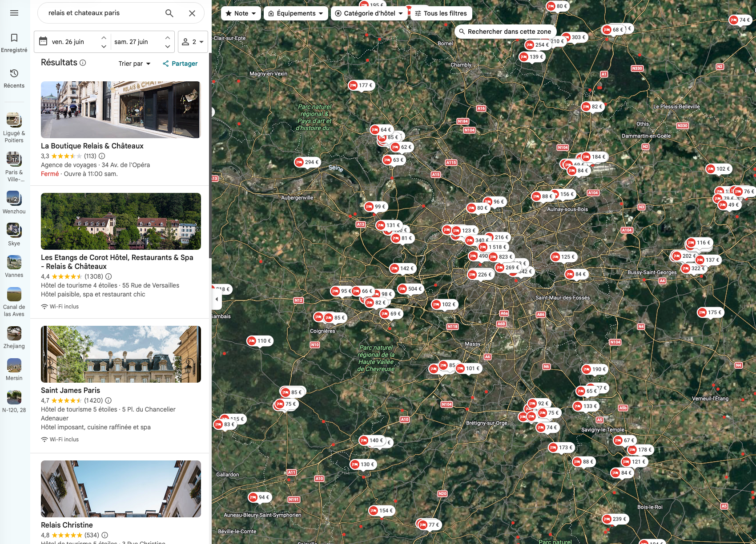Open recent item Ligugé & Poitiers
756x544 pixels.
click(14, 128)
